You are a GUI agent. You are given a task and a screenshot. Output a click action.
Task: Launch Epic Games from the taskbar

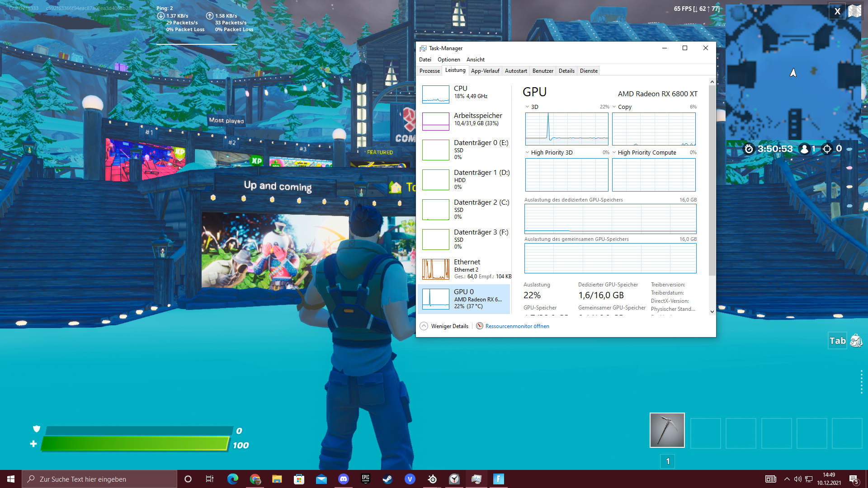pos(366,479)
